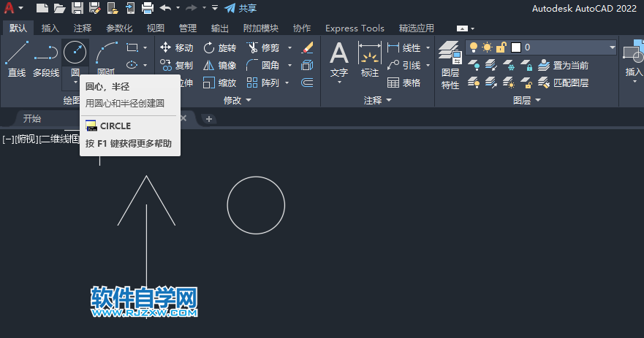Image resolution: width=644 pixels, height=338 pixels.
Task: Open from Web and Mobile icon
Action: pyautogui.click(x=113, y=8)
